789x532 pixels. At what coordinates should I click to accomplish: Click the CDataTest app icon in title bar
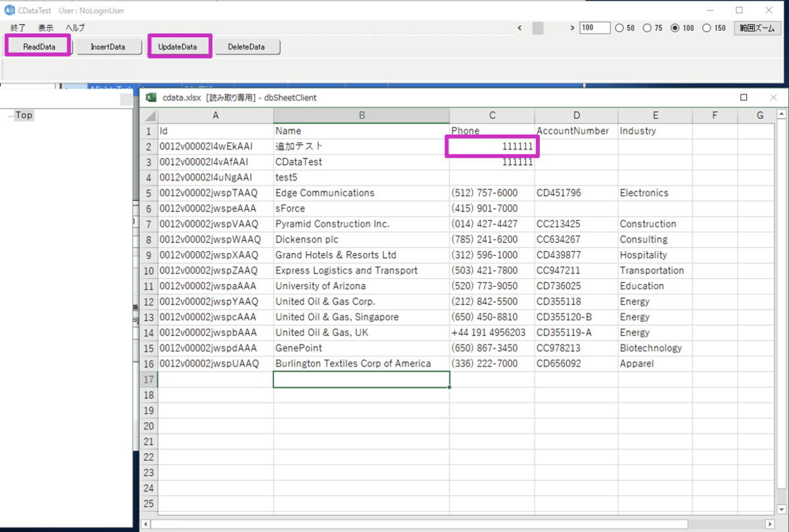pyautogui.click(x=10, y=10)
